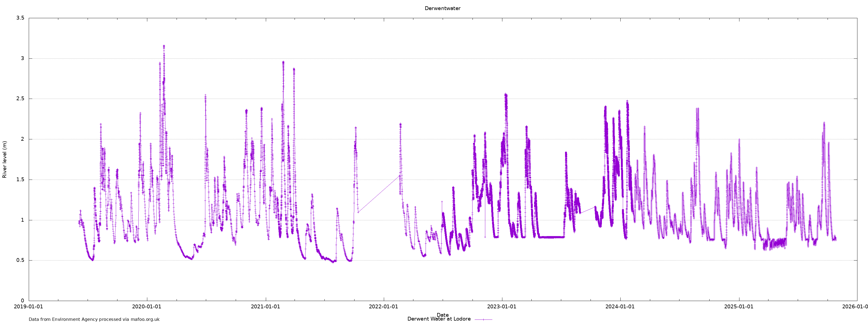Click the 2019-01-01 date tick label
The width and height of the screenshot is (868, 326).
(x=28, y=307)
